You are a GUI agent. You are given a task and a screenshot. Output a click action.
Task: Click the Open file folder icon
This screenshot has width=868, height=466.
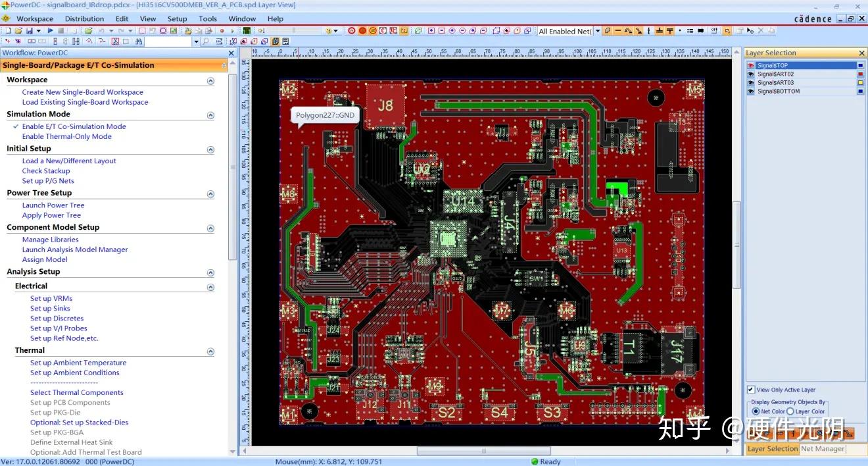[18, 30]
